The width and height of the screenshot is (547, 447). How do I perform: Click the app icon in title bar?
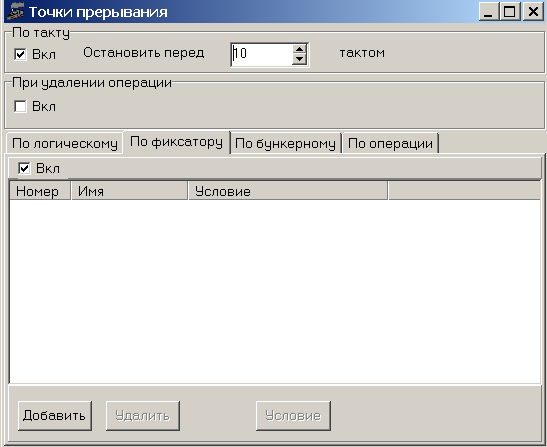click(x=16, y=12)
